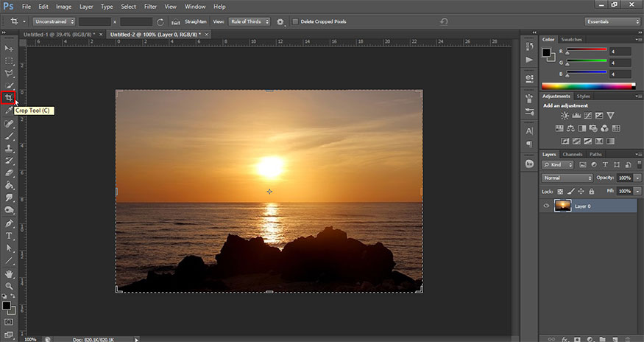This screenshot has width=644, height=342.
Task: Toggle the lock all layer icon
Action: coord(591,191)
